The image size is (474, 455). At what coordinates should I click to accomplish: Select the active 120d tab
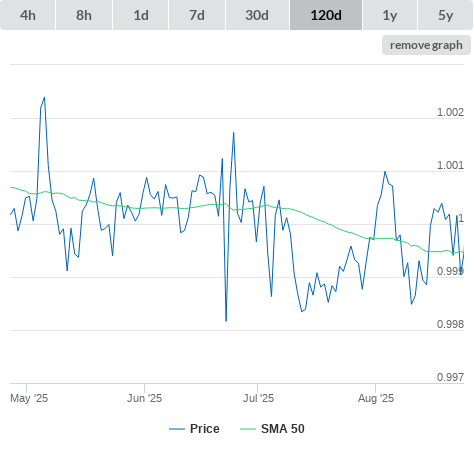click(x=326, y=15)
